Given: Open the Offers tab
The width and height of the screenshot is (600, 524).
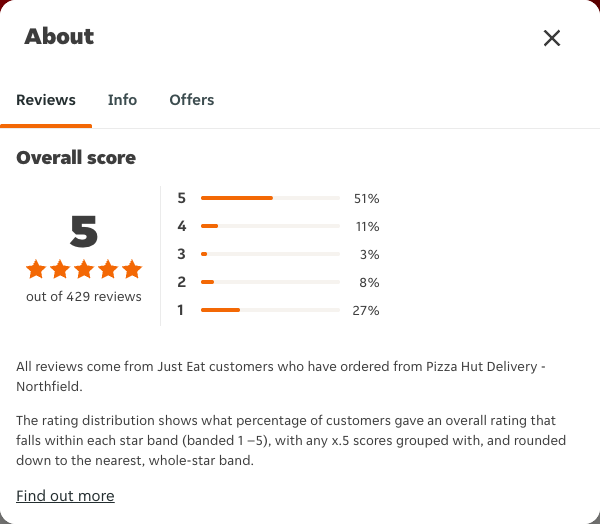Looking at the screenshot, I should (192, 100).
